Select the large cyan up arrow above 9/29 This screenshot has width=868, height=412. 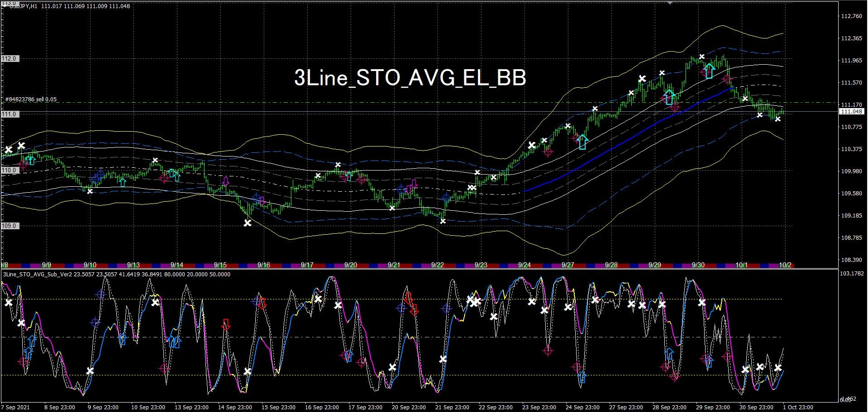coord(669,97)
